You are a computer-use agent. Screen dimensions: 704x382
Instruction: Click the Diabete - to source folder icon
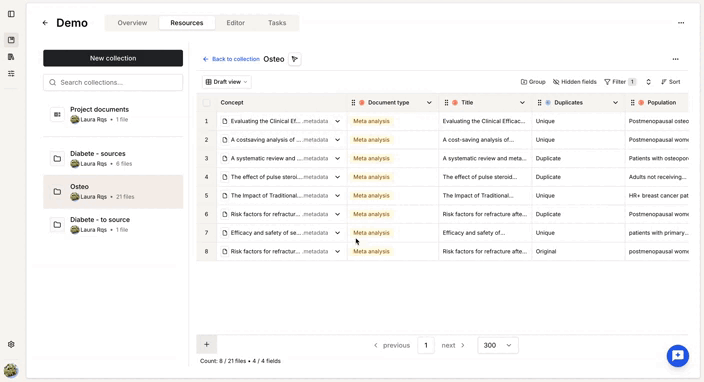click(x=57, y=224)
